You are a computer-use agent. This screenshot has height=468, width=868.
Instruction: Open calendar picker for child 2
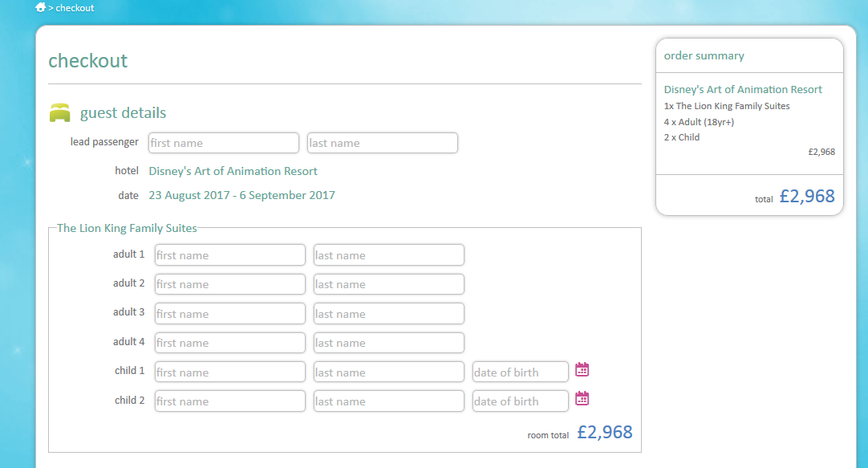(582, 399)
